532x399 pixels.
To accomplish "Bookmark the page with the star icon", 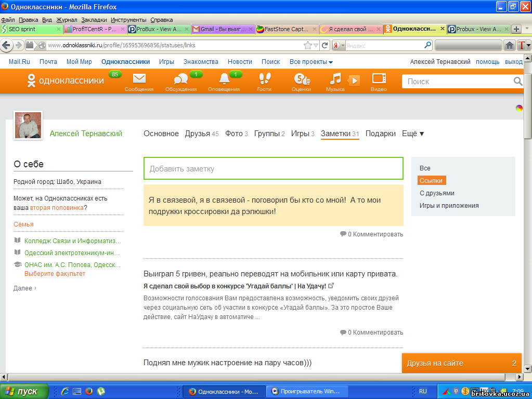I will click(307, 45).
